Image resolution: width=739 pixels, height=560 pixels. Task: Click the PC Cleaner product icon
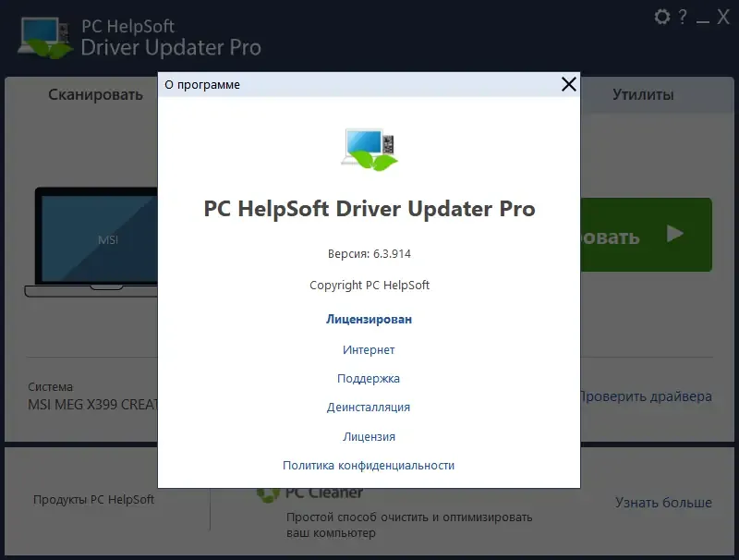tap(268, 494)
